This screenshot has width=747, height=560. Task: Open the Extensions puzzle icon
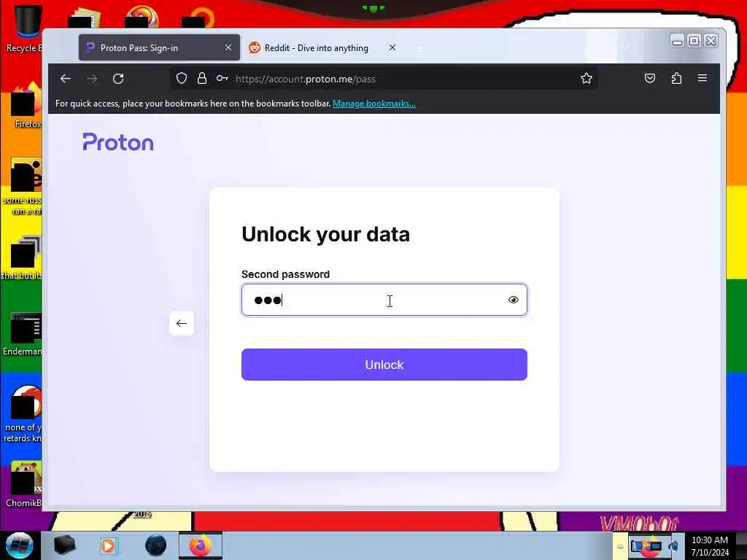(x=676, y=79)
